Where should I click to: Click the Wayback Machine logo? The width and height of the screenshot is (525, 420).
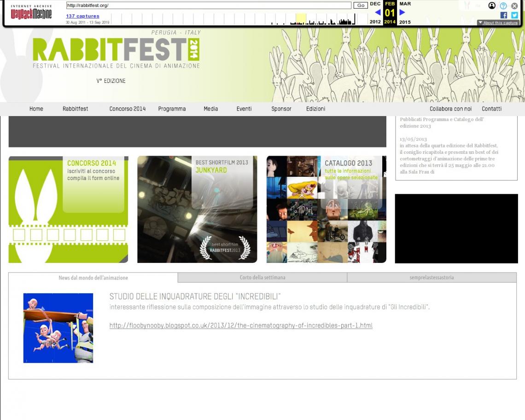31,12
